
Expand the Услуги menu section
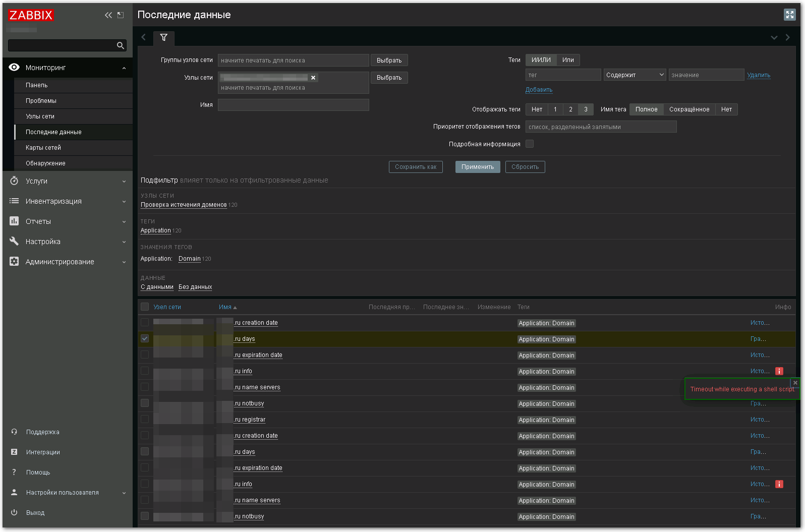[124, 181]
